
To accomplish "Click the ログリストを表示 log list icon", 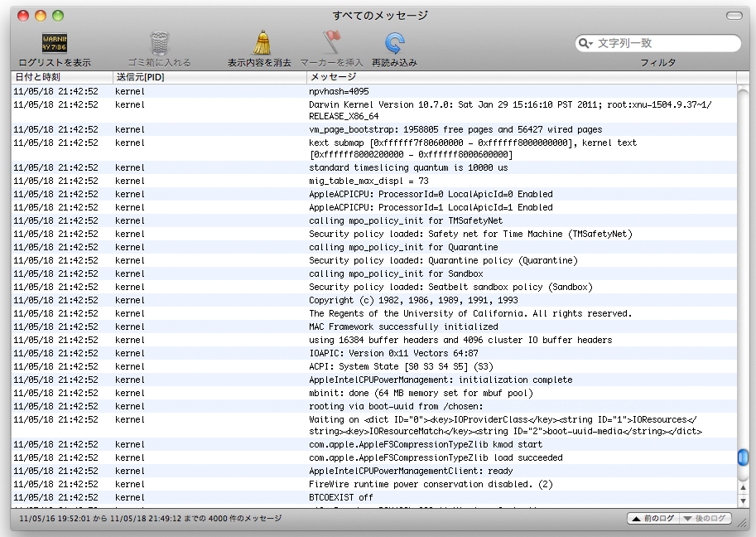I will [x=55, y=43].
